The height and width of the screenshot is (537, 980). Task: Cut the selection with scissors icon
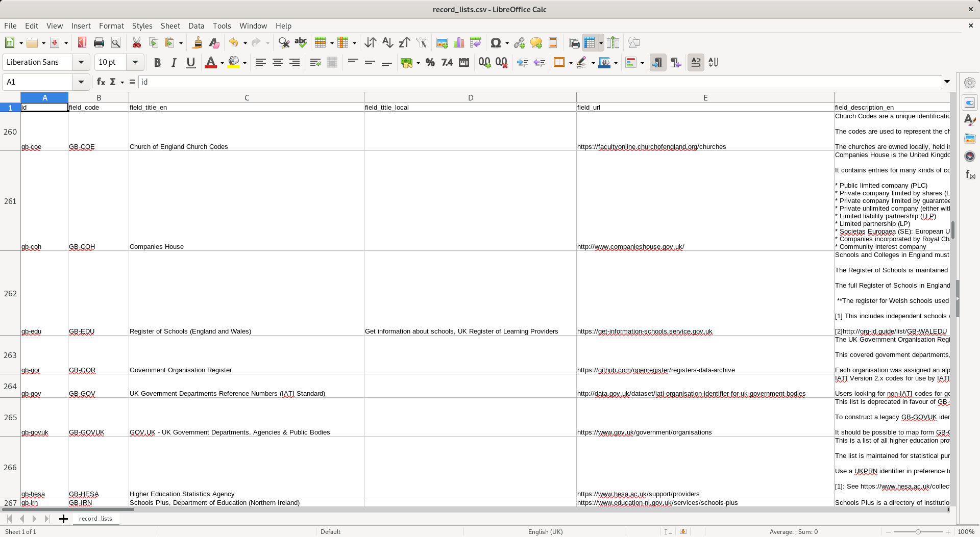click(137, 43)
